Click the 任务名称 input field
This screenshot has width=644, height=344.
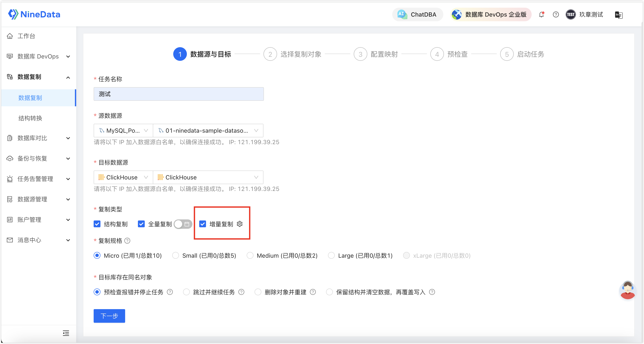(179, 94)
